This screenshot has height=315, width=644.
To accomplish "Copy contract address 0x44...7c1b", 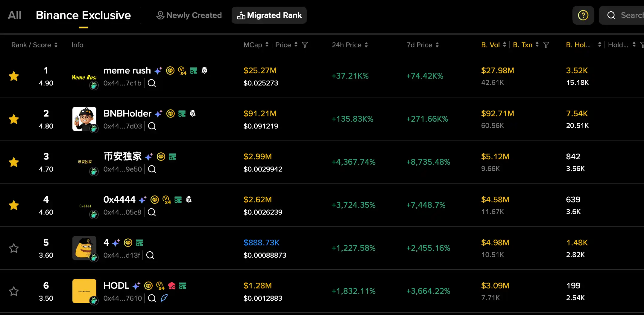I will click(122, 83).
